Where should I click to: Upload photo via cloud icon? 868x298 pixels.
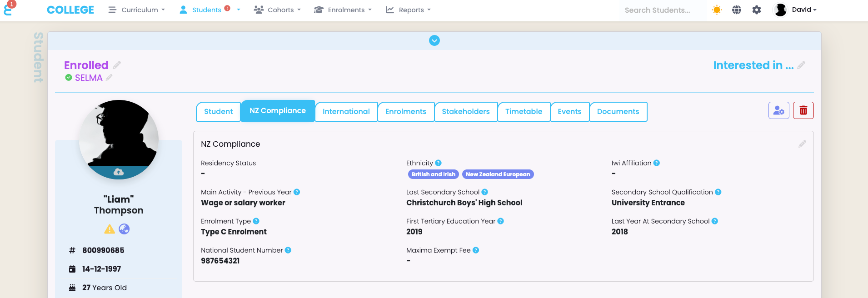119,172
